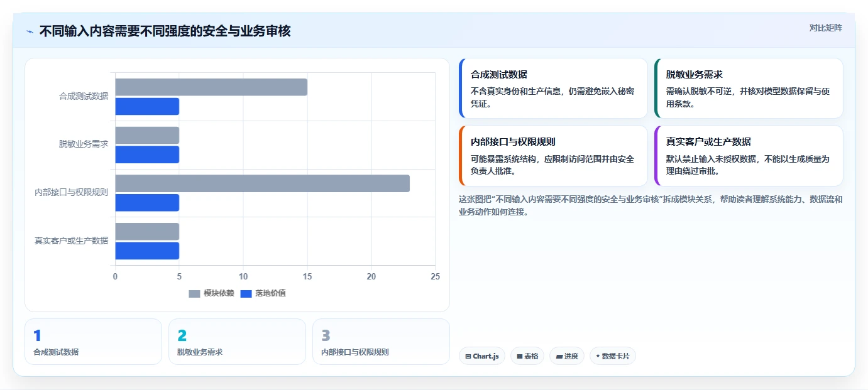The width and height of the screenshot is (868, 390).
Task: Click the blue 落地价值 legend swatch
Action: click(x=246, y=294)
